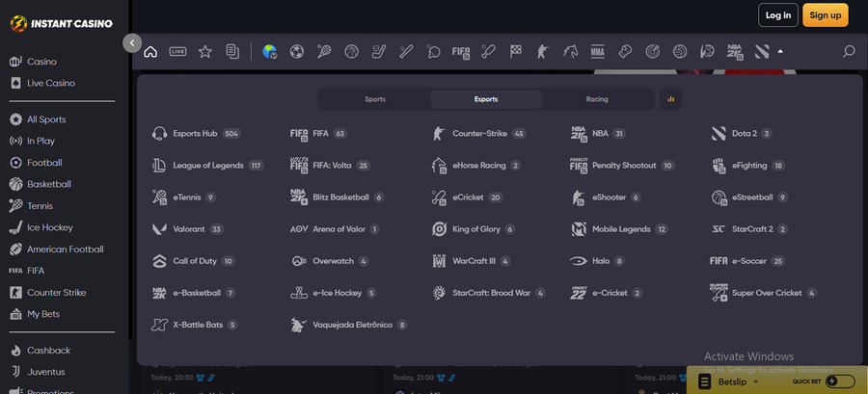Screen dimensions: 868x394
Task: Expand the Betslip panel arrow
Action: point(755,381)
